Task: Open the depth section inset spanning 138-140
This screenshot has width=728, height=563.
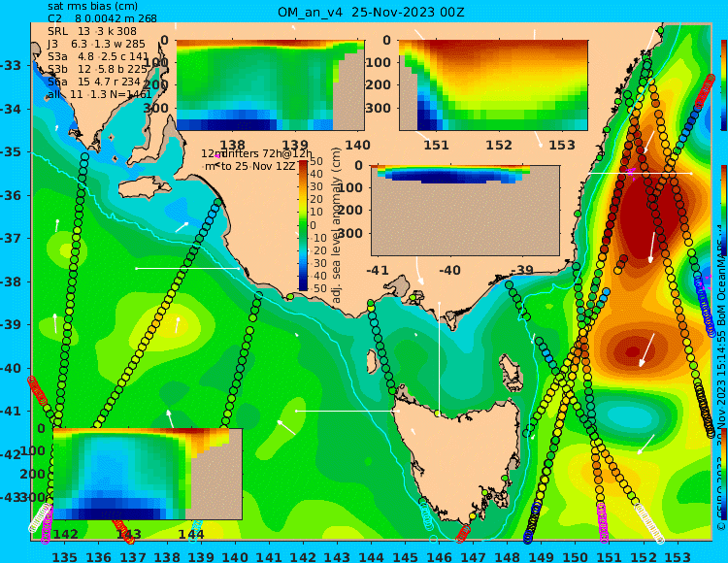Action: [x=270, y=85]
